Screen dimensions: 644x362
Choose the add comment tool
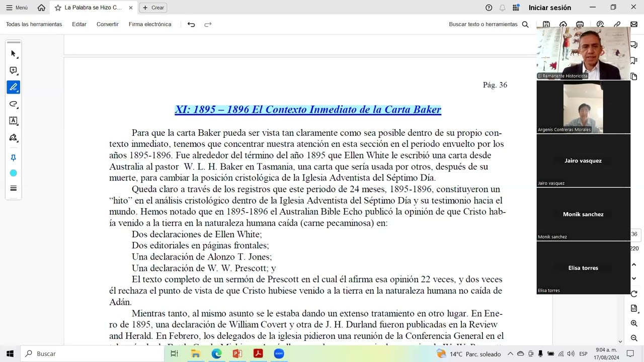[x=14, y=70]
